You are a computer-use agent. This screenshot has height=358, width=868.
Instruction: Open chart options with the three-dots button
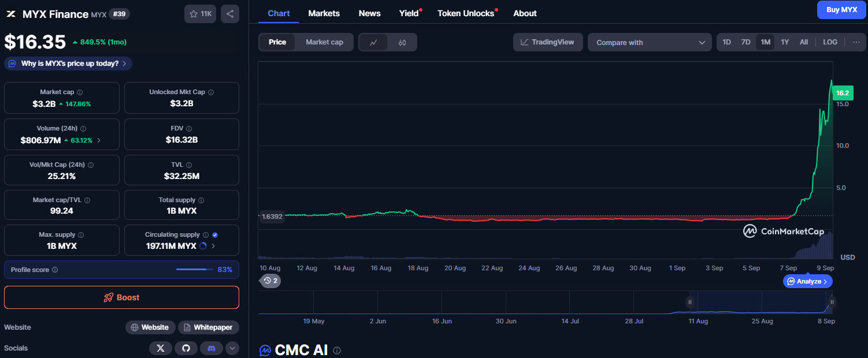(x=856, y=42)
